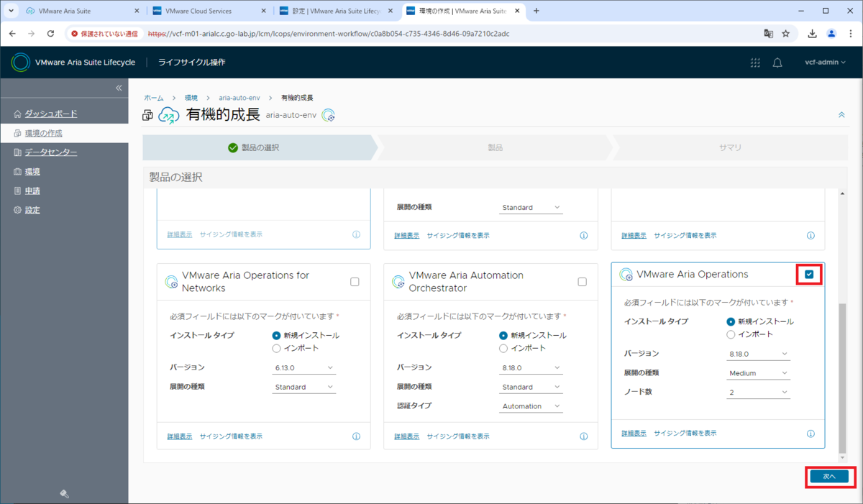
Task: Open the Automation authentication type dropdown
Action: (531, 406)
